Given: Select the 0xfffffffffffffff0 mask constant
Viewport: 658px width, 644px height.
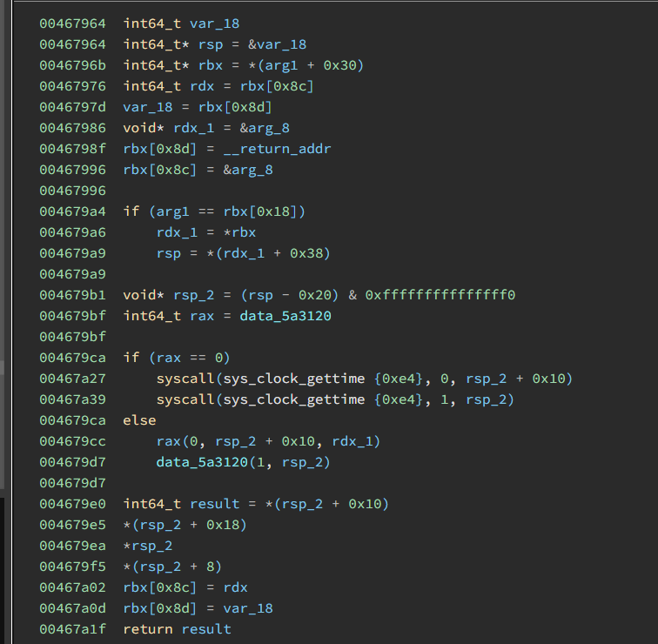Looking at the screenshot, I should [x=440, y=295].
